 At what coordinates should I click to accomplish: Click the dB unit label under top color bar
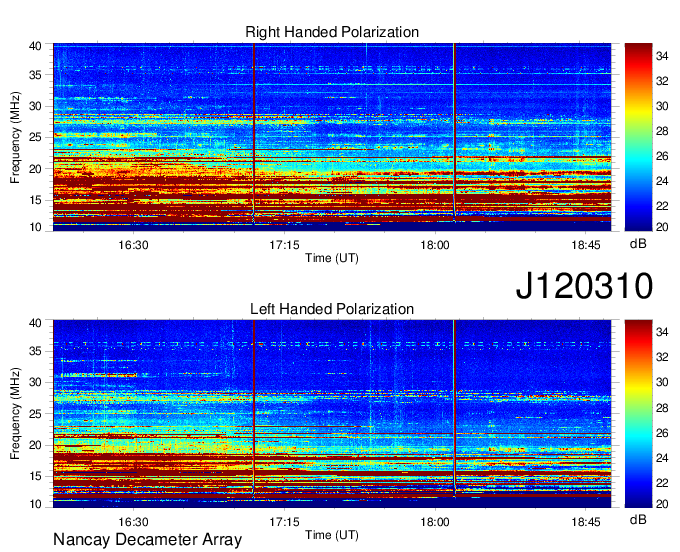point(638,244)
